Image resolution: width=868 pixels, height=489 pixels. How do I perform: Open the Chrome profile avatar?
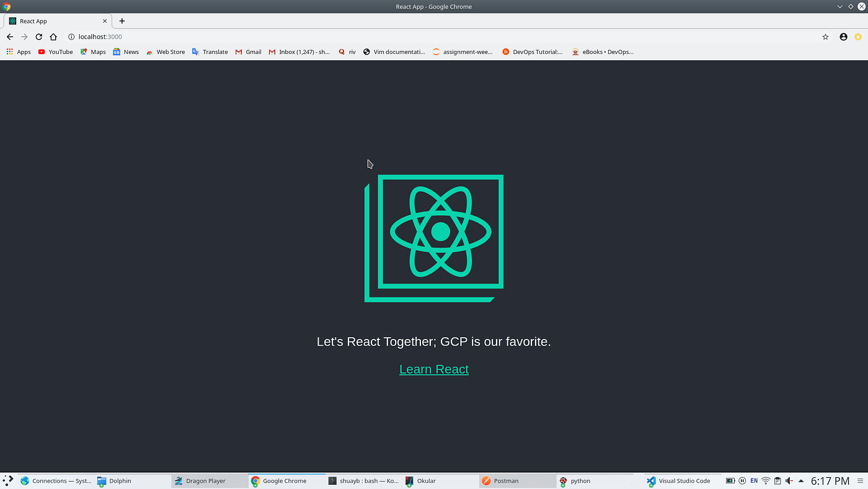(x=843, y=37)
